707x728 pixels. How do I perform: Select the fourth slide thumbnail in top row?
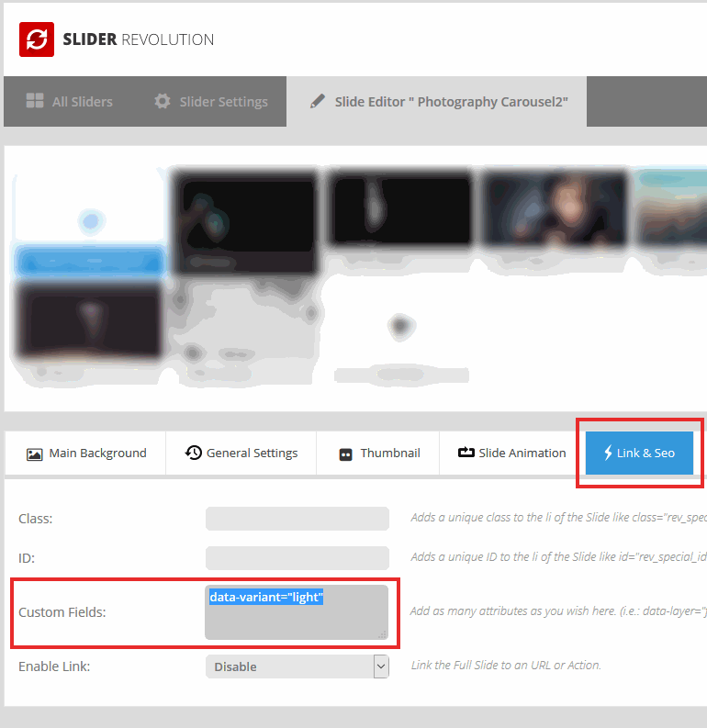(555, 211)
